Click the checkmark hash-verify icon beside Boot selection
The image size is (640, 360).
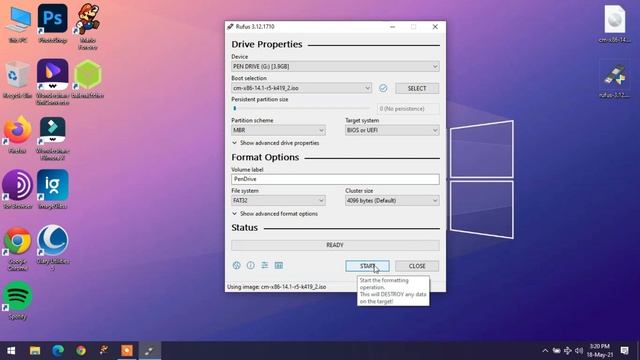[383, 88]
